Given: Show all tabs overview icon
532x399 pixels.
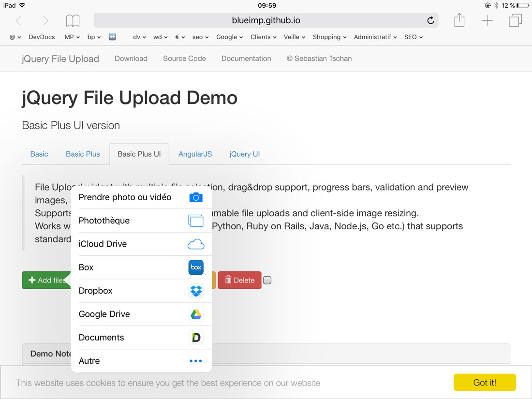Looking at the screenshot, I should (515, 20).
